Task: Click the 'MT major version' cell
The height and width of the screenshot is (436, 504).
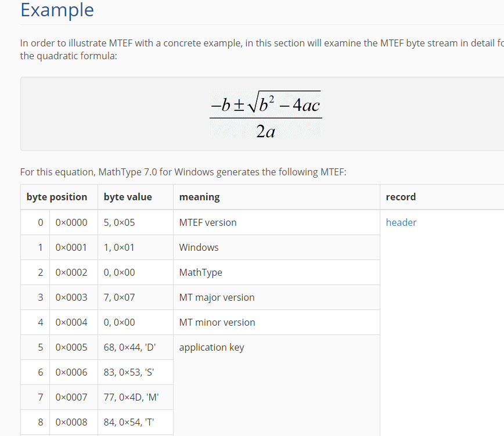Action: tap(276, 297)
